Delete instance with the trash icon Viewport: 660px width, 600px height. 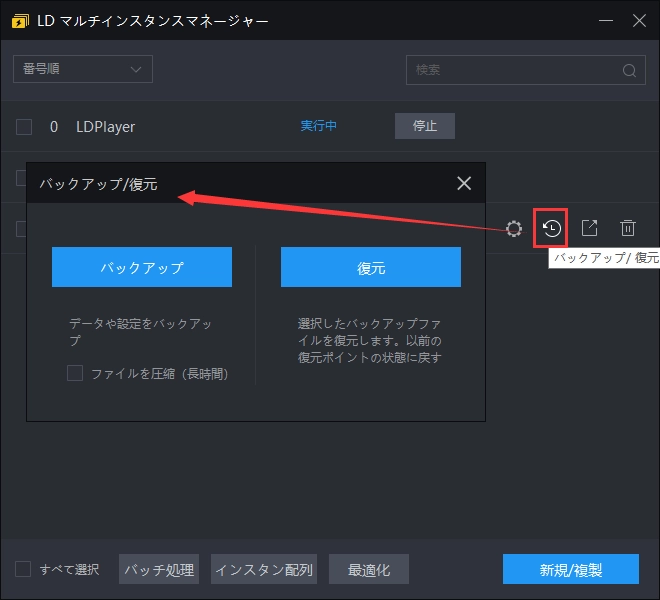click(628, 228)
